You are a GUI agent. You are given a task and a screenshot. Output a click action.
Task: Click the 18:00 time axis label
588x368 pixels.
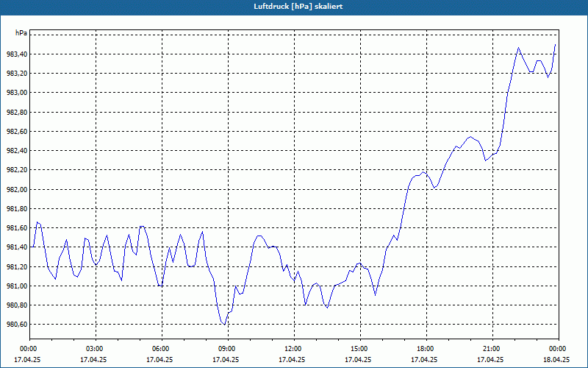[426, 349]
